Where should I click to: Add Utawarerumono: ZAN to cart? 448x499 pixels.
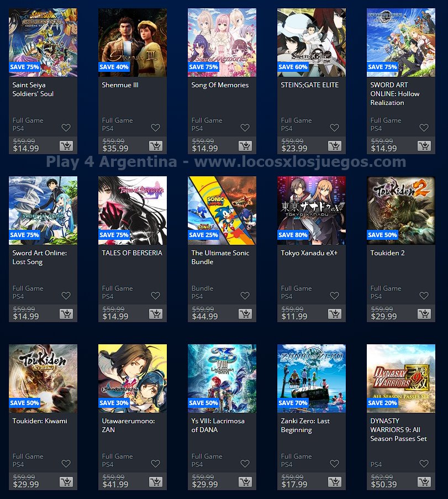click(156, 482)
